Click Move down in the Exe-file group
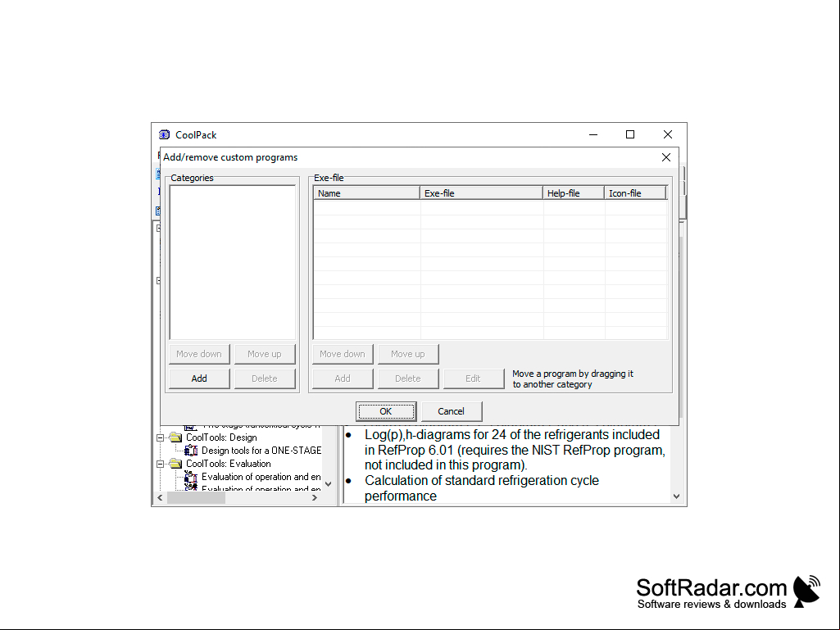 [343, 354]
